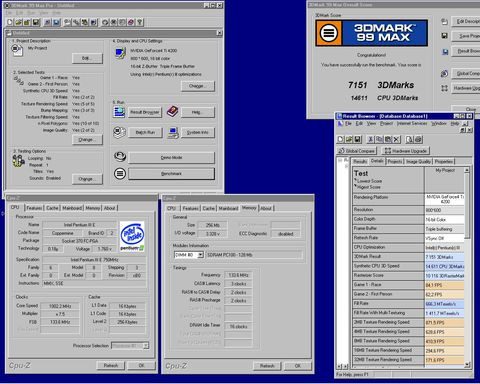Image resolution: width=480 pixels, height=384 pixels.
Task: Open CPU tab in right CPU-Z window
Action: (x=171, y=208)
